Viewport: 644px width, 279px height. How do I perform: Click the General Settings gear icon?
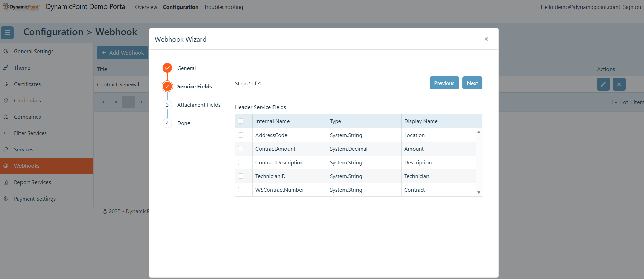tap(6, 51)
